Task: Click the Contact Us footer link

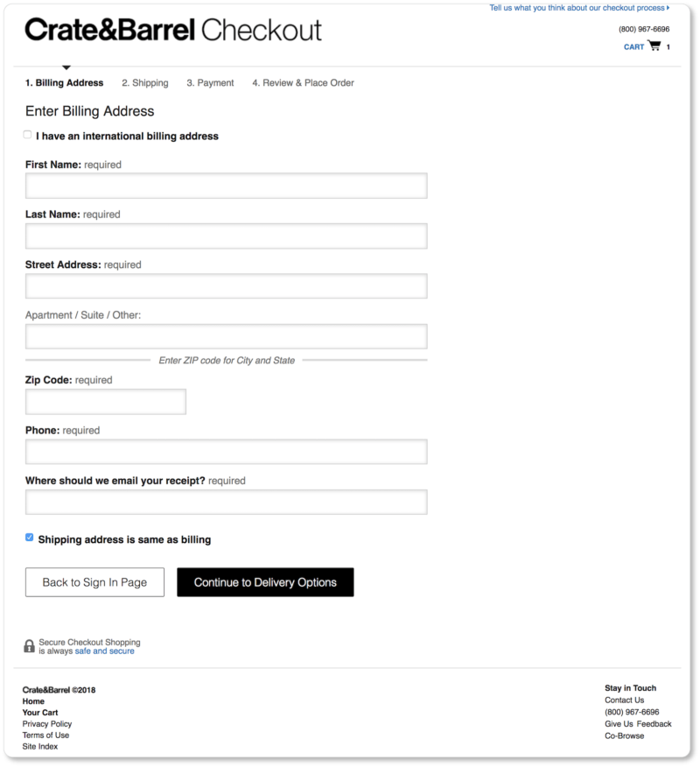Action: pyautogui.click(x=624, y=700)
